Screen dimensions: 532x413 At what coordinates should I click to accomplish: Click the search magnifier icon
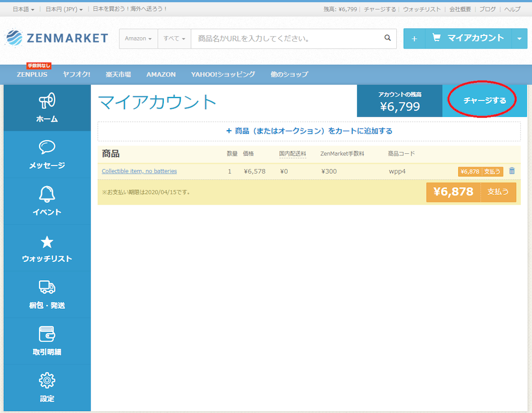click(x=387, y=38)
